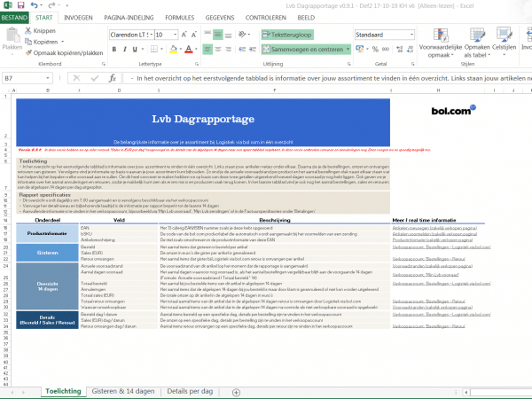This screenshot has height=399, width=532.
Task: Toggle bold formatting
Action: [x=115, y=49]
